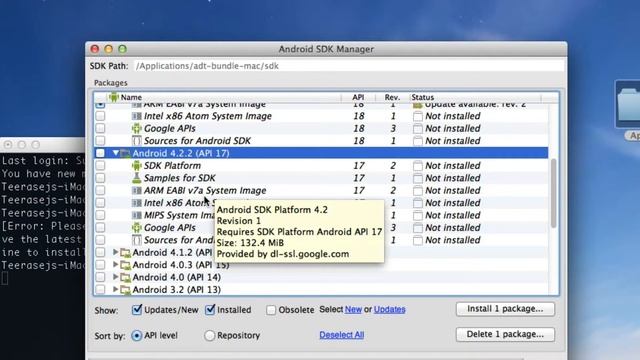The width and height of the screenshot is (640, 360).
Task: Click the Android 4.1.2 folder icon
Action: point(126,253)
